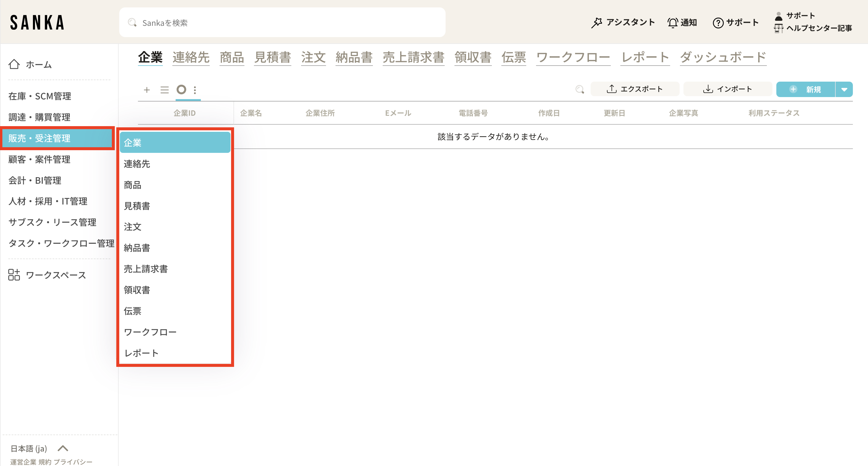This screenshot has height=466, width=868.
Task: Open the アシスタント assistant
Action: pos(623,23)
